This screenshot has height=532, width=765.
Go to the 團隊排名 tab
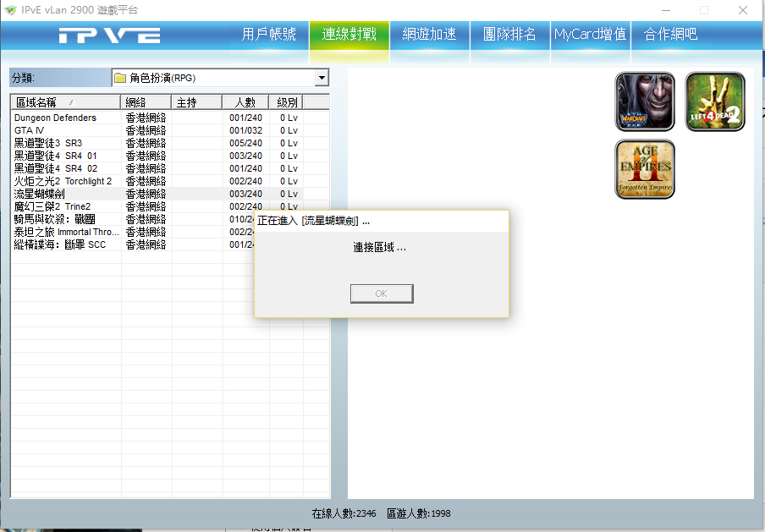click(x=510, y=35)
